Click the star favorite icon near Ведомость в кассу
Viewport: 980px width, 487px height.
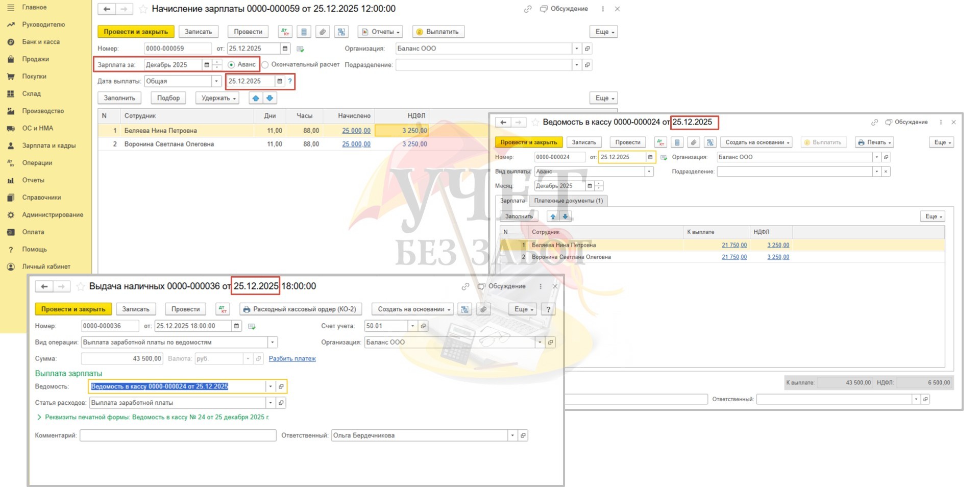tap(535, 123)
